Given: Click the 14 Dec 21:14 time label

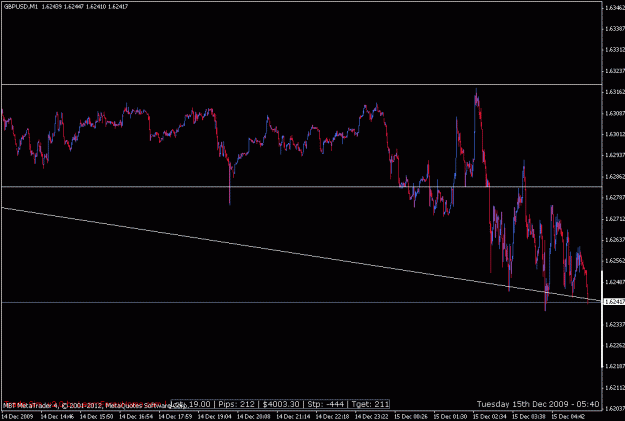Looking at the screenshot, I should click(293, 417).
